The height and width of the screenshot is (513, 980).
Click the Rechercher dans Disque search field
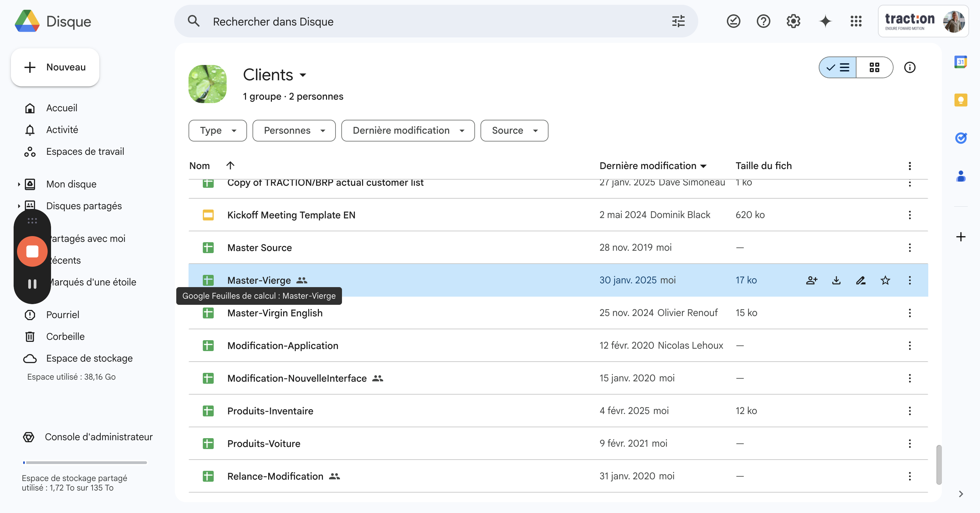436,21
